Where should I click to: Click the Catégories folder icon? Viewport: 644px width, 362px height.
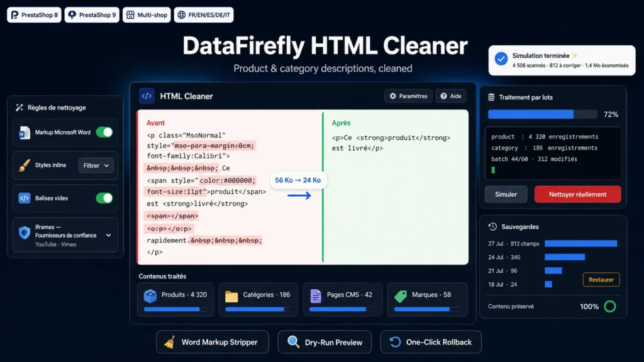(231, 296)
